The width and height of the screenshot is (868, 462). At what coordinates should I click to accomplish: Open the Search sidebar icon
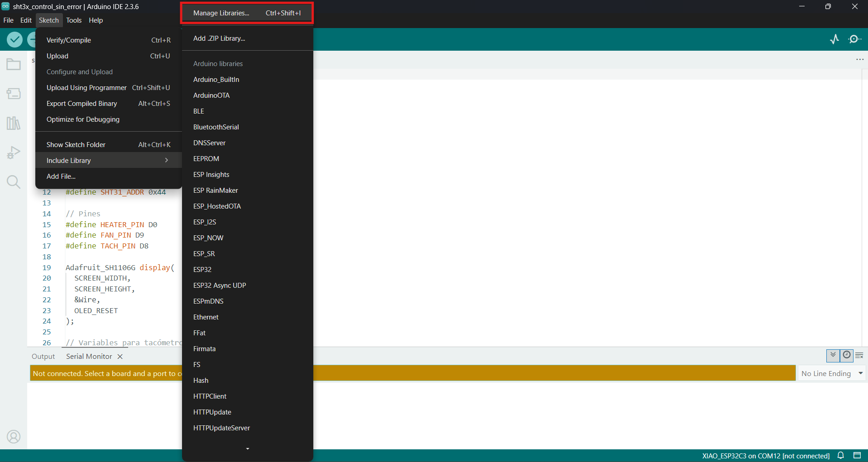pyautogui.click(x=14, y=182)
